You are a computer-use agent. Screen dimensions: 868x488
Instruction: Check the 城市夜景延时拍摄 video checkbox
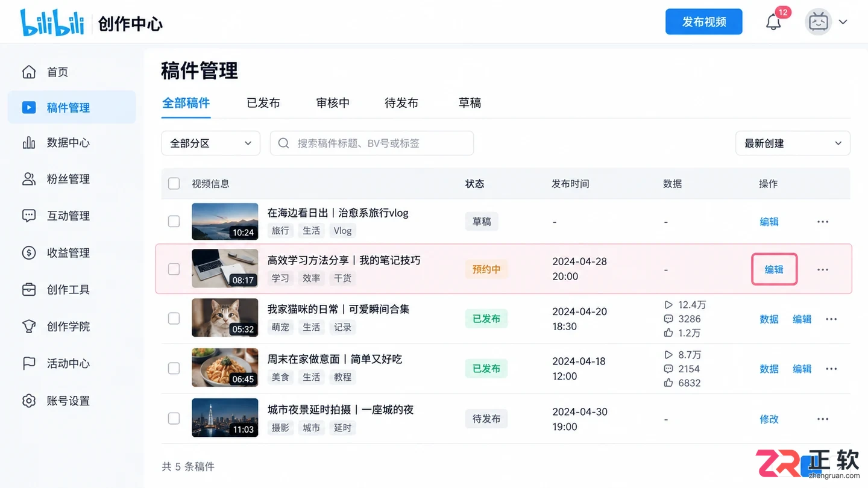(174, 418)
